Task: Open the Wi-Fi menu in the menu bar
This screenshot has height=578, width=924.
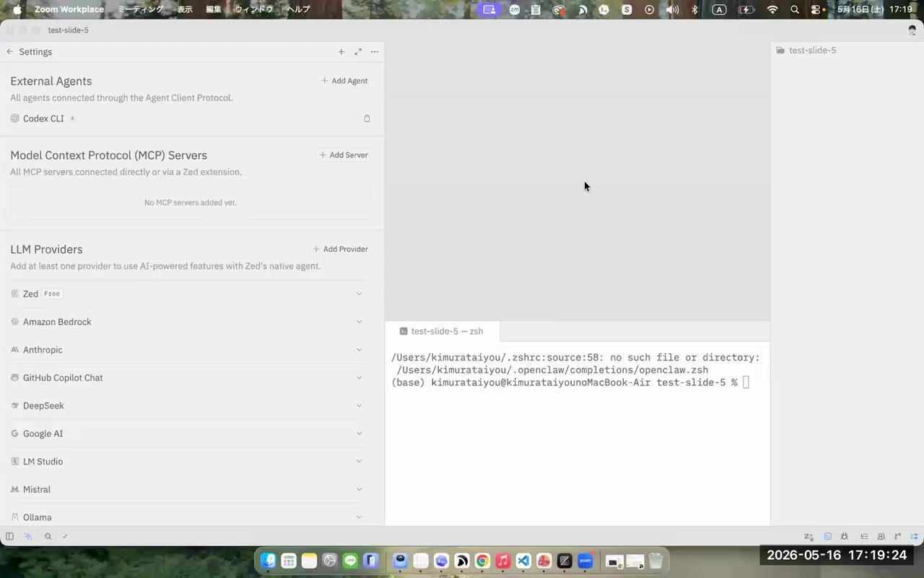Action: point(772,9)
